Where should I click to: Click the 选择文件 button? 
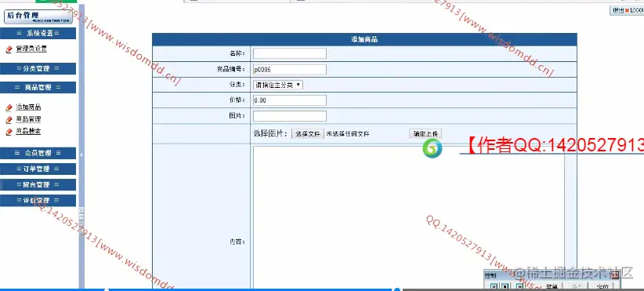pos(308,134)
